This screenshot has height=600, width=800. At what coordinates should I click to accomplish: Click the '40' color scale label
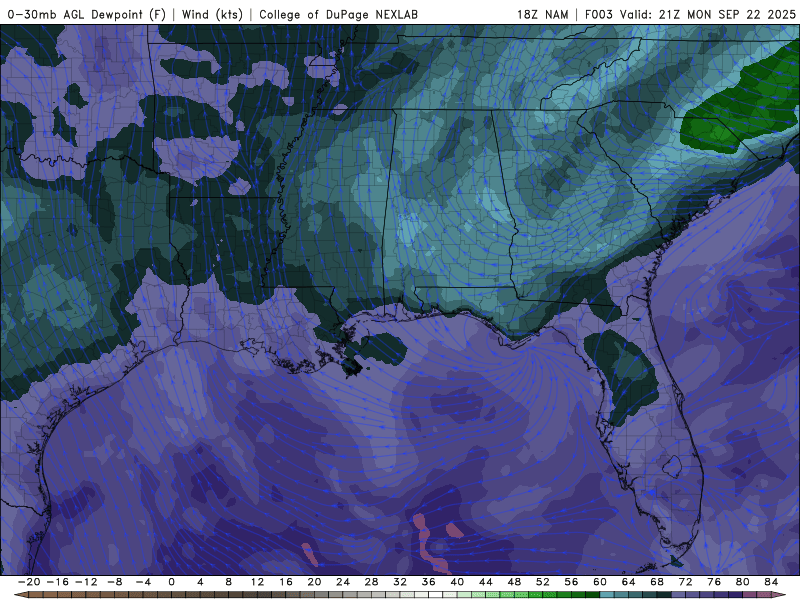[457, 582]
